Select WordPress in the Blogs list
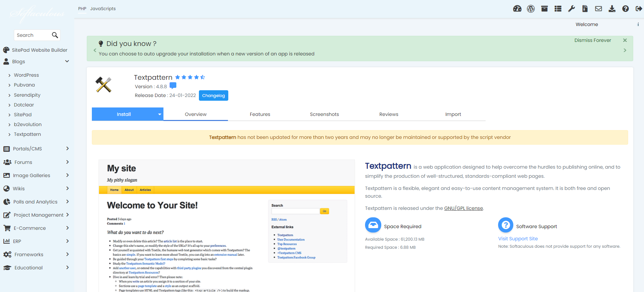 pyautogui.click(x=26, y=75)
